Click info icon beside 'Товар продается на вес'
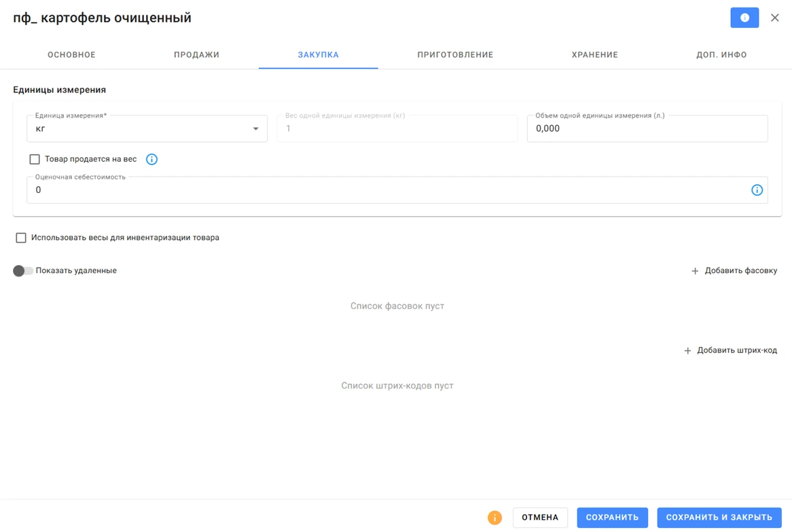This screenshot has width=792, height=532. [x=151, y=159]
